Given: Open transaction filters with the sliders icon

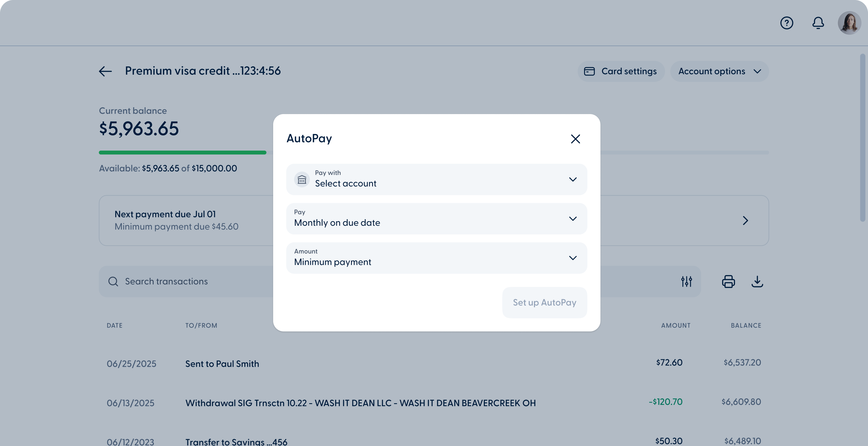Looking at the screenshot, I should point(686,281).
